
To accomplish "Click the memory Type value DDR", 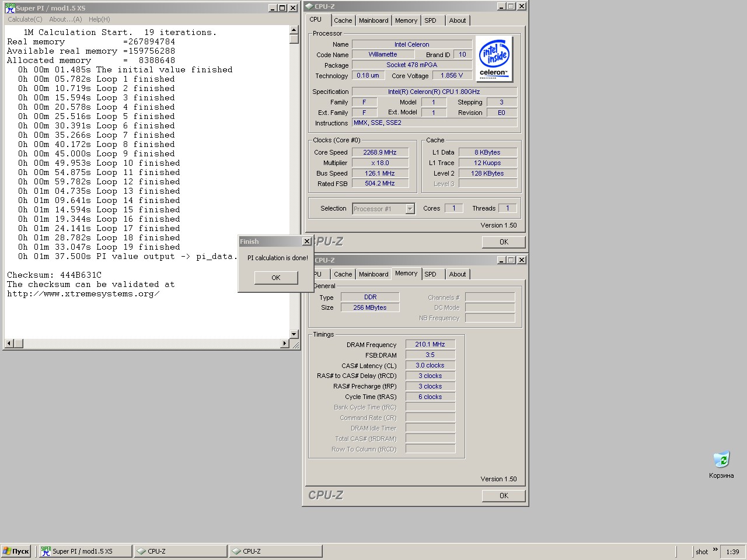I will [x=370, y=297].
